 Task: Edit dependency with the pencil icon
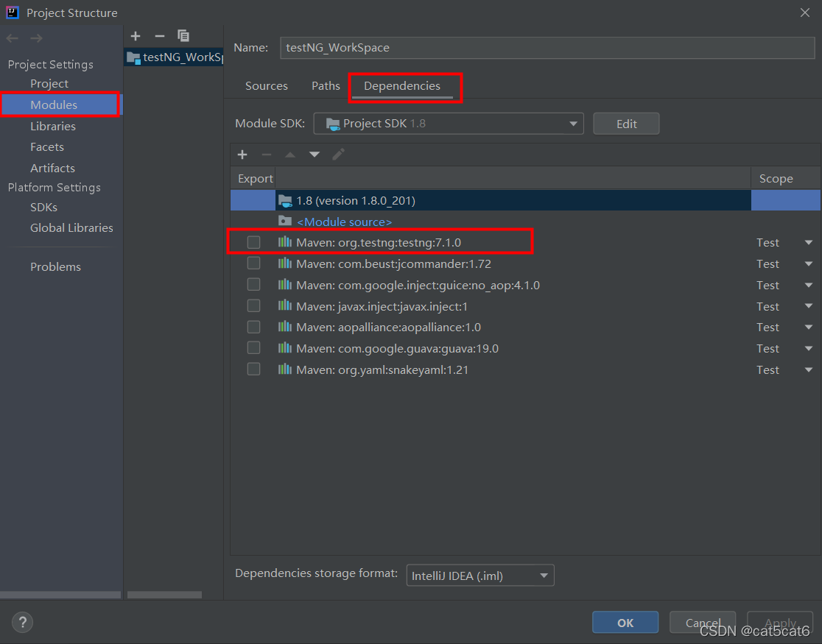pos(338,154)
